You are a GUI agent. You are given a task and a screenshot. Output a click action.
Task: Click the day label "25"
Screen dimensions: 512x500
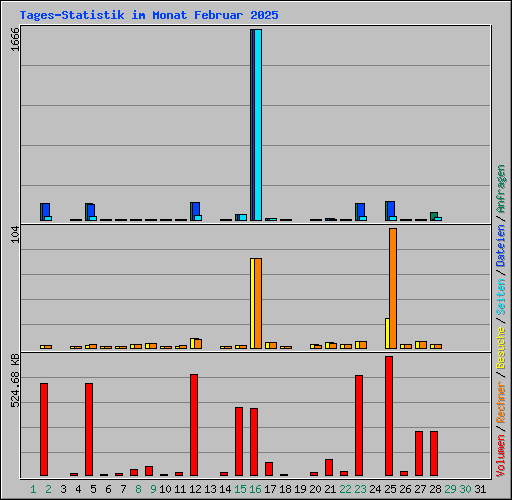click(x=390, y=489)
